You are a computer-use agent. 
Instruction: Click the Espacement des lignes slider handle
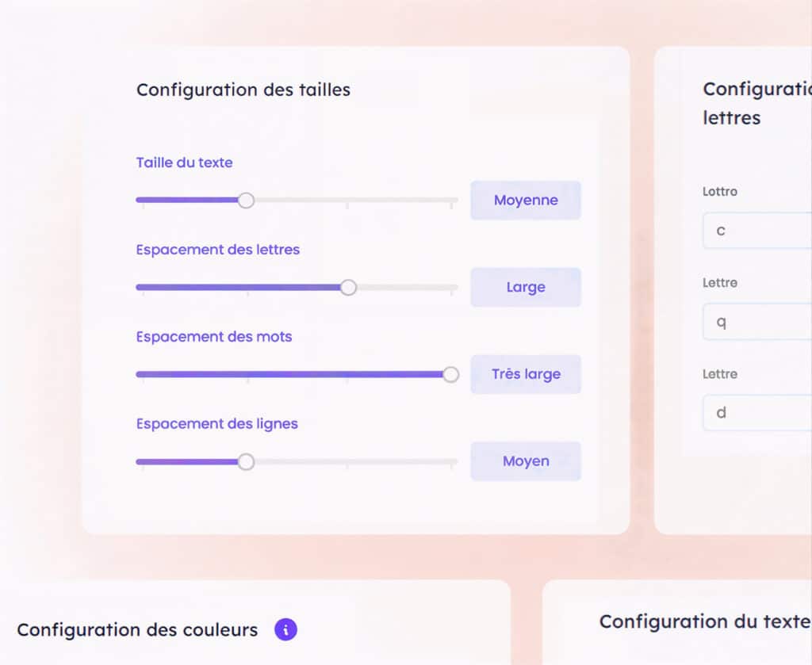[x=246, y=462]
